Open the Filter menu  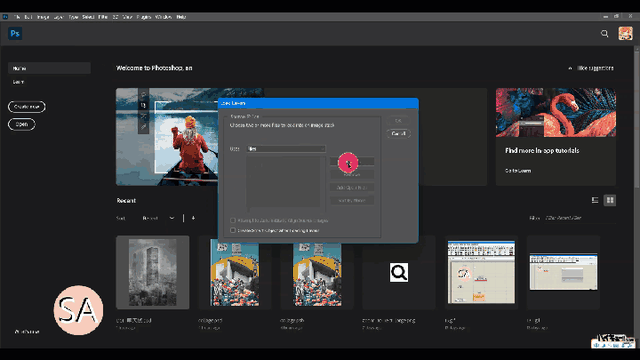103,17
